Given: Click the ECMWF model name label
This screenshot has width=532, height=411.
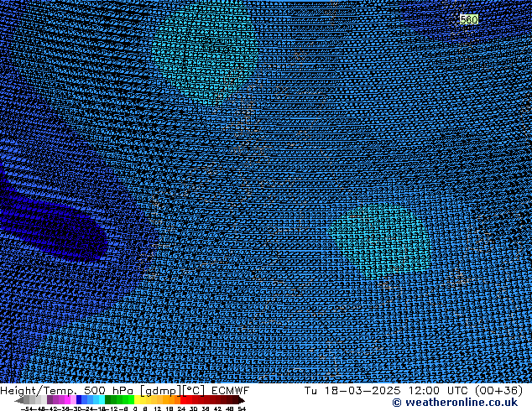Looking at the screenshot, I should (231, 391).
